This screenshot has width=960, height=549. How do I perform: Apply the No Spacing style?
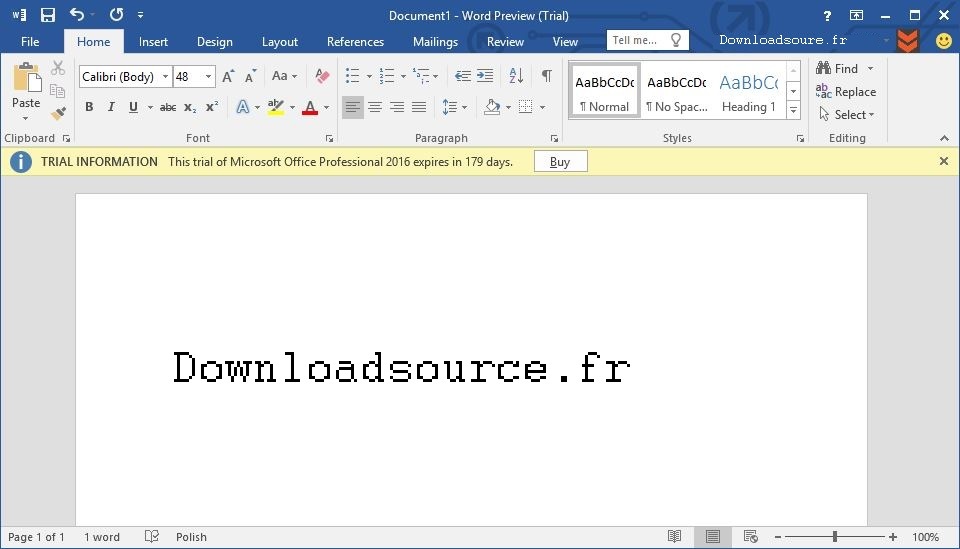(x=677, y=91)
